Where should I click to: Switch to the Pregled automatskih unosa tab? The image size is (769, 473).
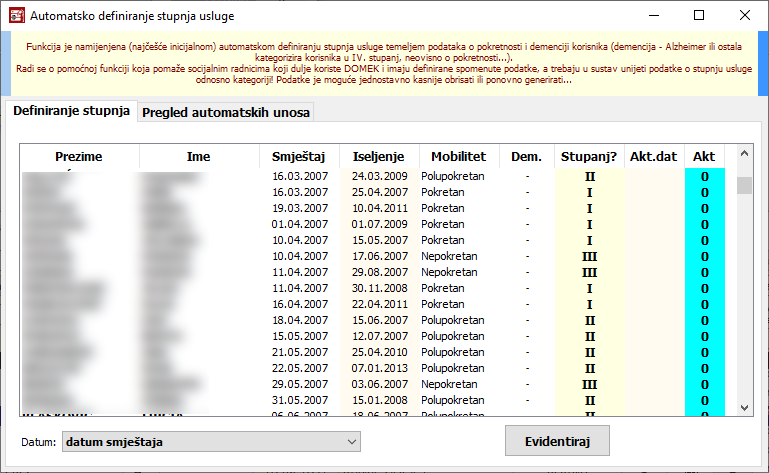click(x=226, y=113)
